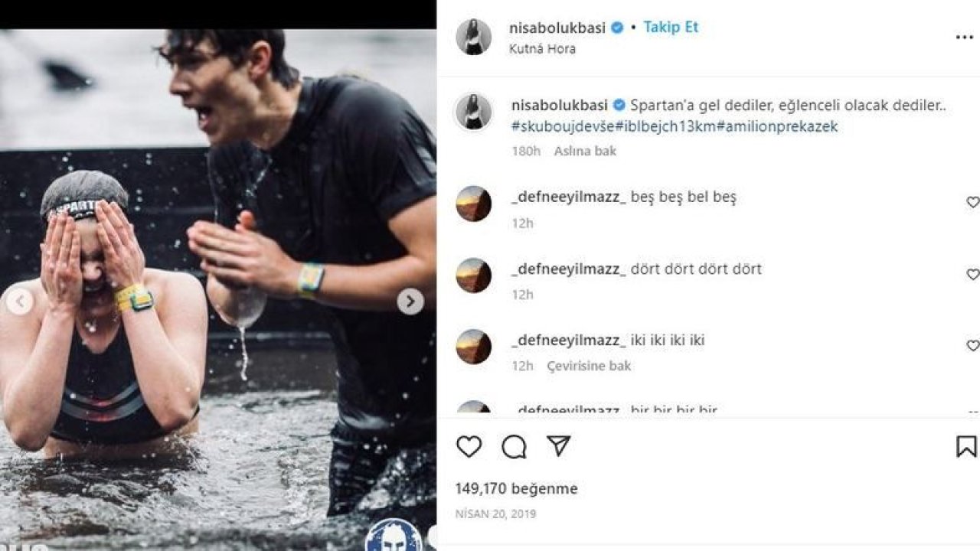Go to previous photo with left arrow
This screenshot has width=980, height=551.
coord(19,302)
